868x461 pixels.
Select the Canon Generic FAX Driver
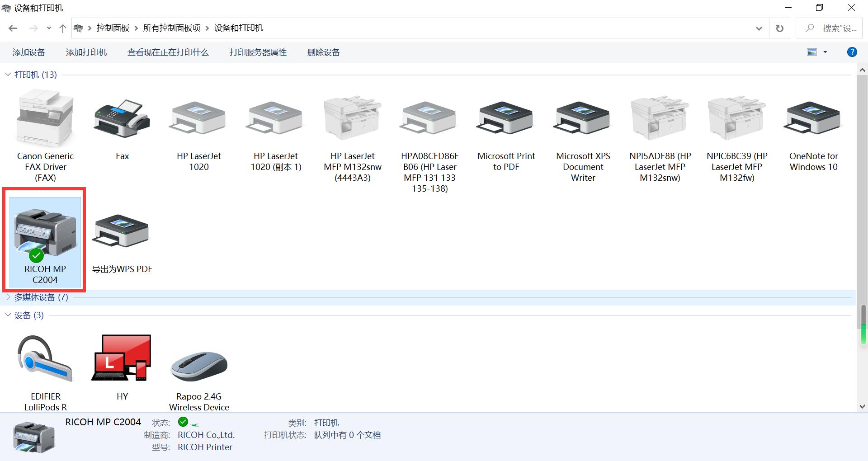point(45,118)
